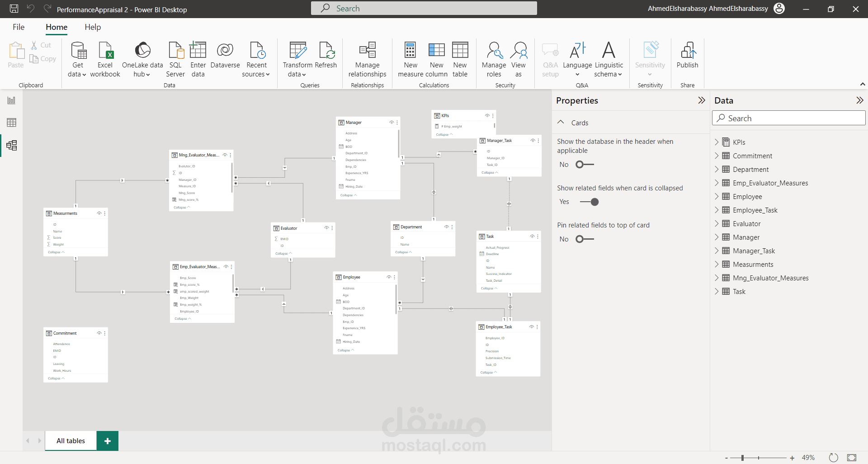Open Manage roles dialog
Viewport: 868px width, 464px height.
(x=494, y=59)
